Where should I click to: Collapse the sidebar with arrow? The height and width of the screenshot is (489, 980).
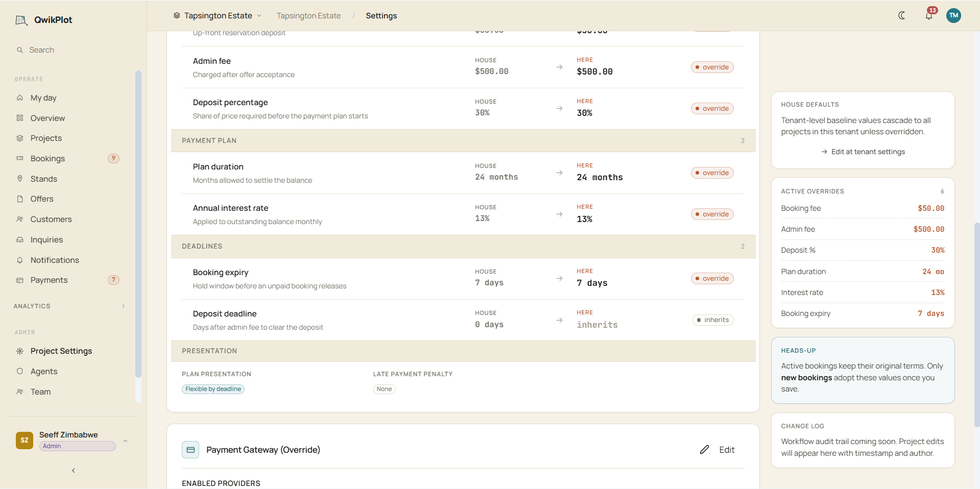pos(74,471)
